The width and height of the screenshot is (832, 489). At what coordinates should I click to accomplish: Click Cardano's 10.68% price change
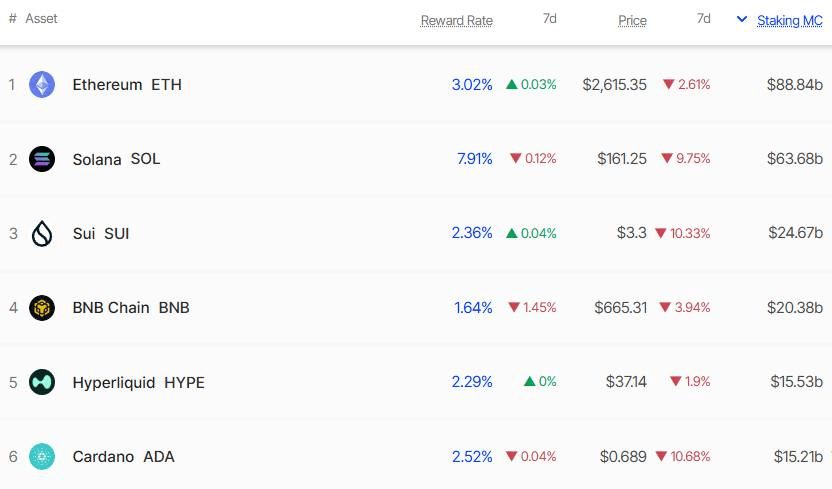[683, 456]
